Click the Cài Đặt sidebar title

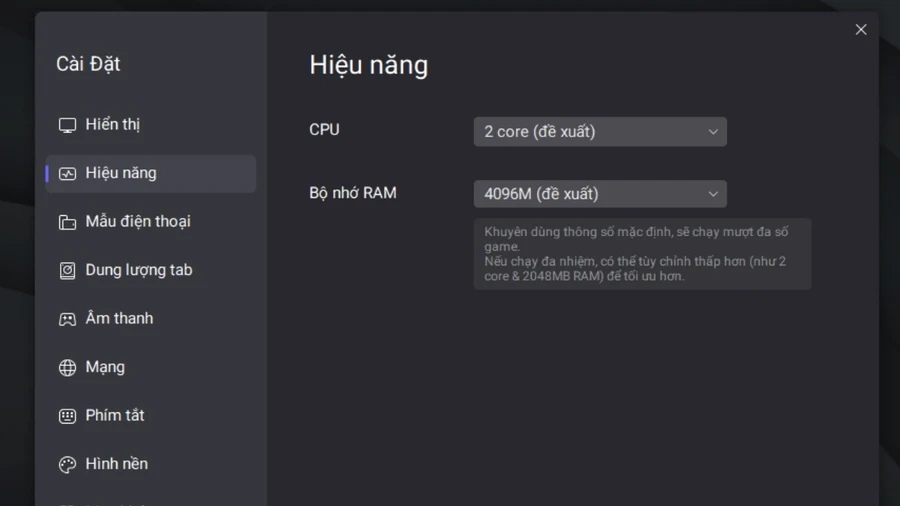pos(88,64)
